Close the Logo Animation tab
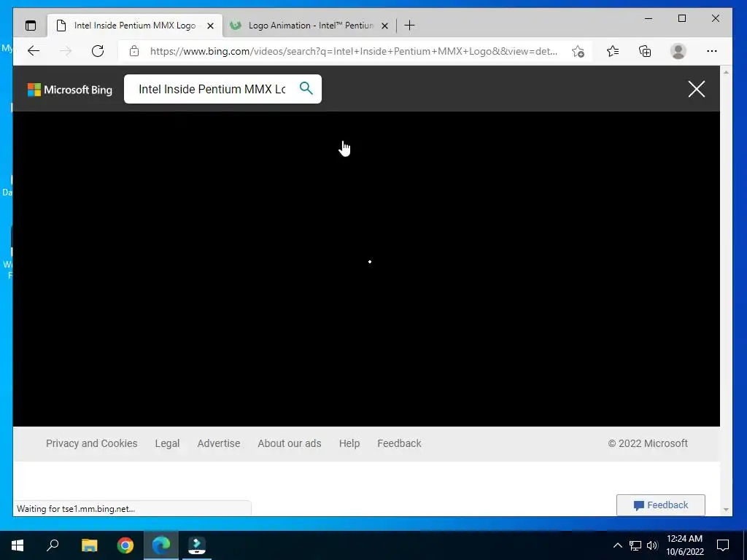The image size is (747, 560). pyautogui.click(x=385, y=26)
